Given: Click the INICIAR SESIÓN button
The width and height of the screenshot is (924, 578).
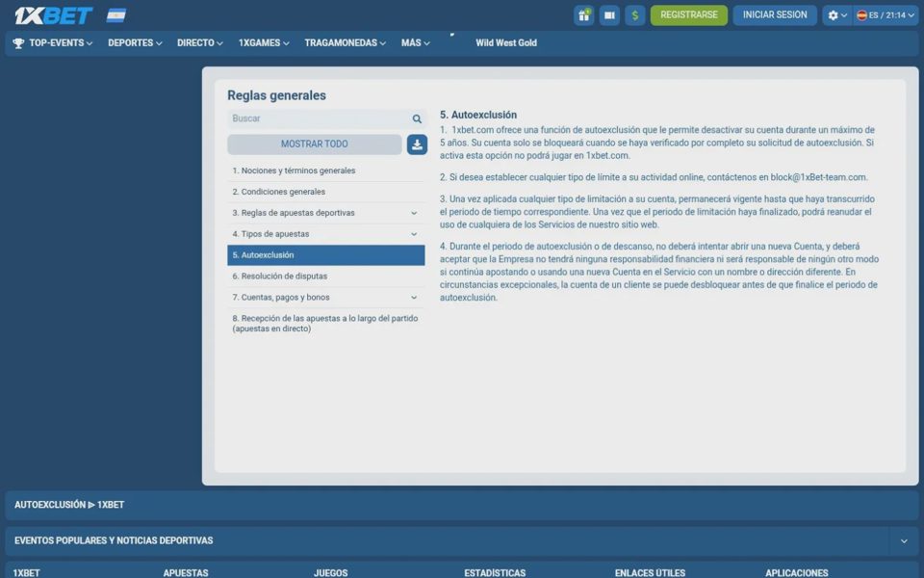Looking at the screenshot, I should click(x=775, y=14).
